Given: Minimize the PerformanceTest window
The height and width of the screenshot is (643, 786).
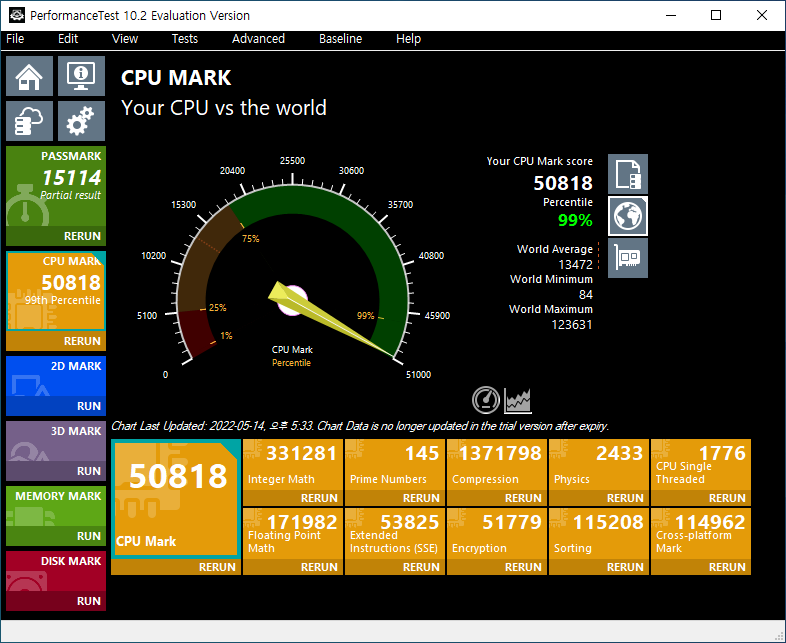Looking at the screenshot, I should tap(671, 15).
